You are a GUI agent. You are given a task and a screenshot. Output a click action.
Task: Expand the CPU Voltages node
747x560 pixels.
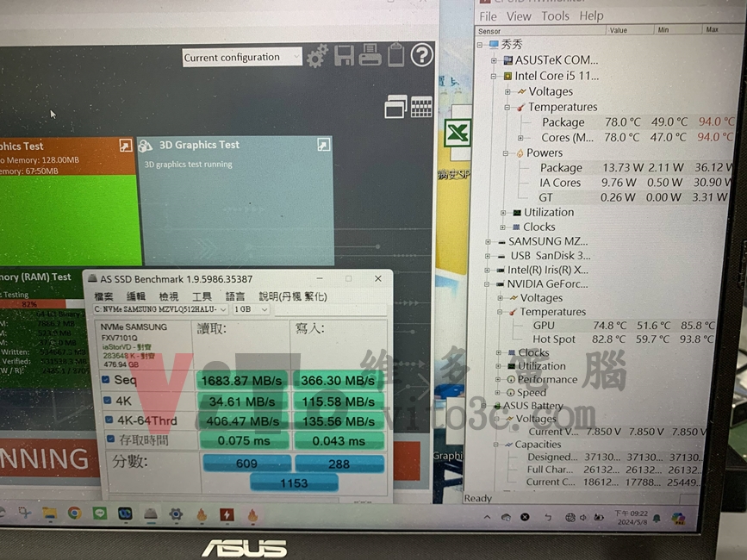(x=507, y=91)
